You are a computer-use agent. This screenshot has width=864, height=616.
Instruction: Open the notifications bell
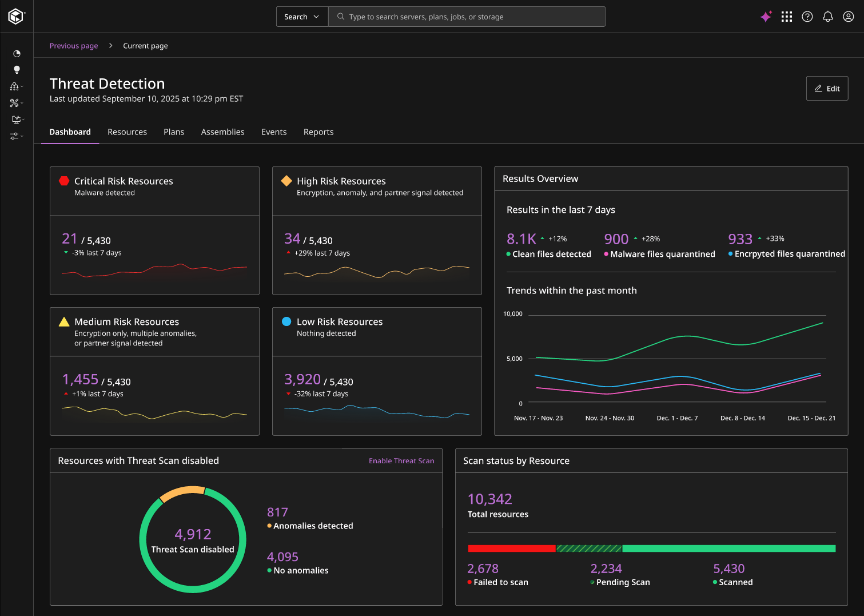827,17
